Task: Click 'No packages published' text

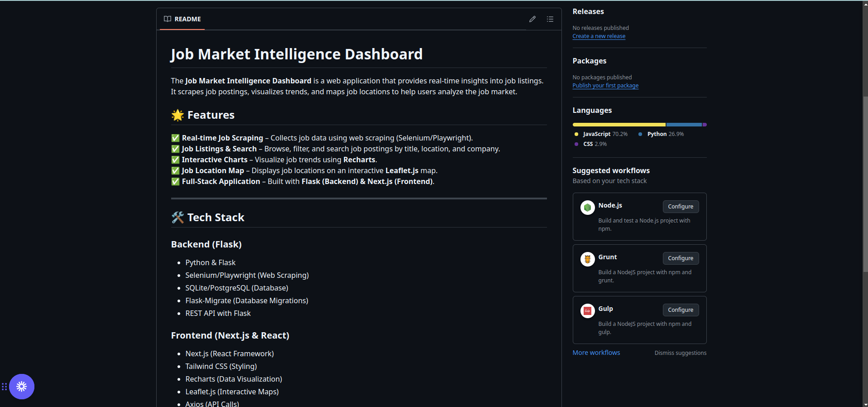Action: (x=602, y=78)
